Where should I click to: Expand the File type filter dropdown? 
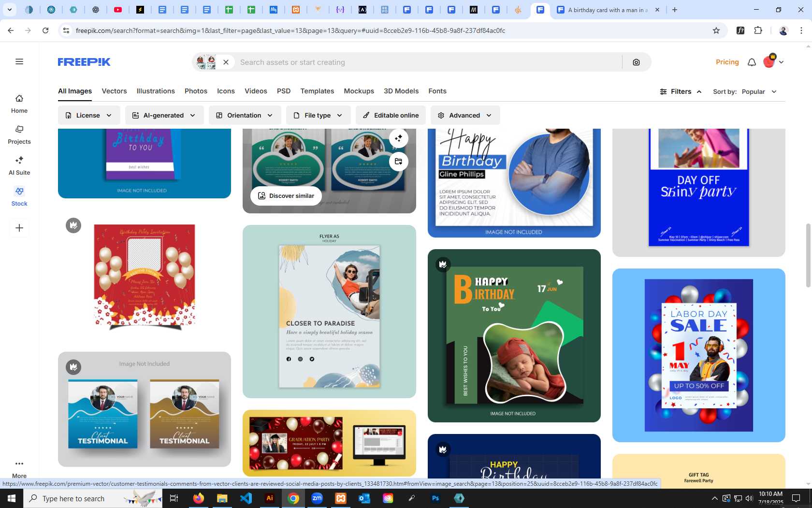coord(318,115)
